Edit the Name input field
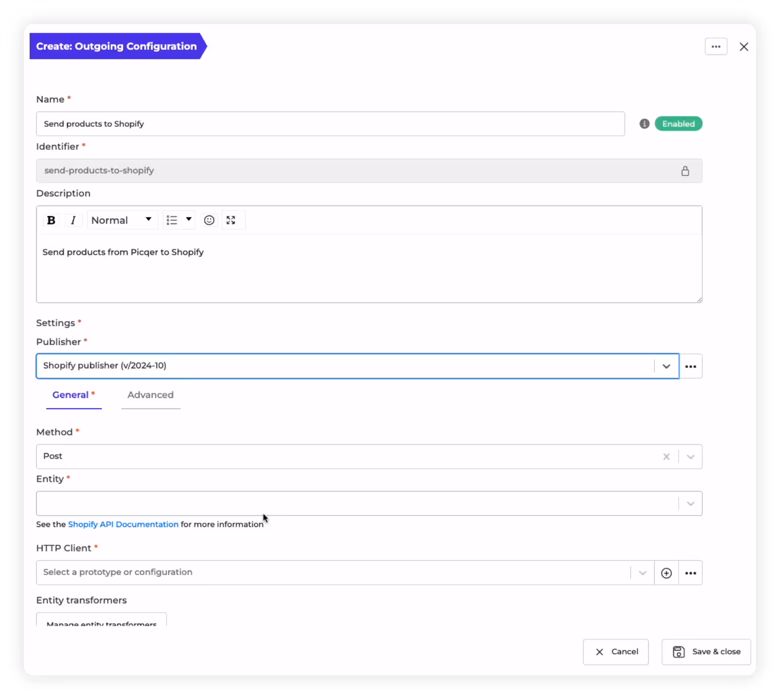 pyautogui.click(x=330, y=124)
